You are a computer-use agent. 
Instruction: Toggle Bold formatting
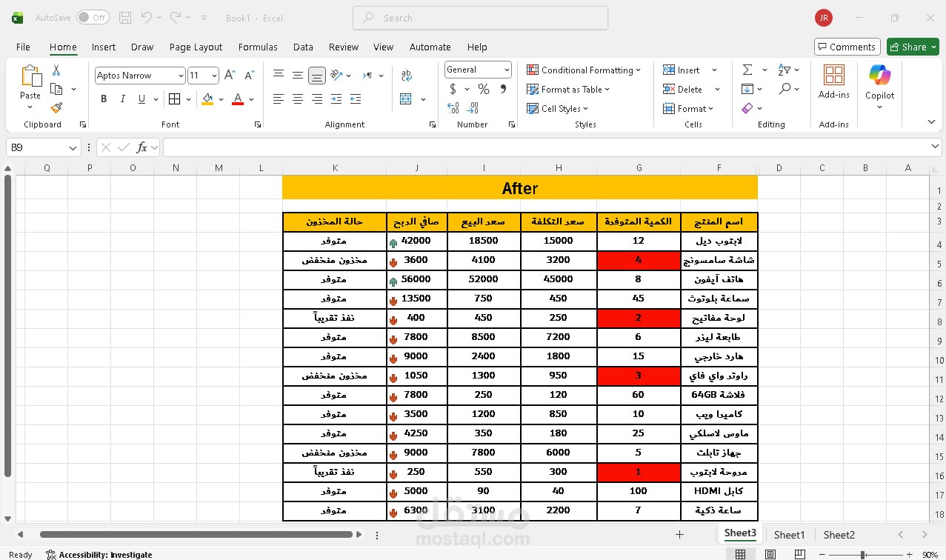[104, 99]
